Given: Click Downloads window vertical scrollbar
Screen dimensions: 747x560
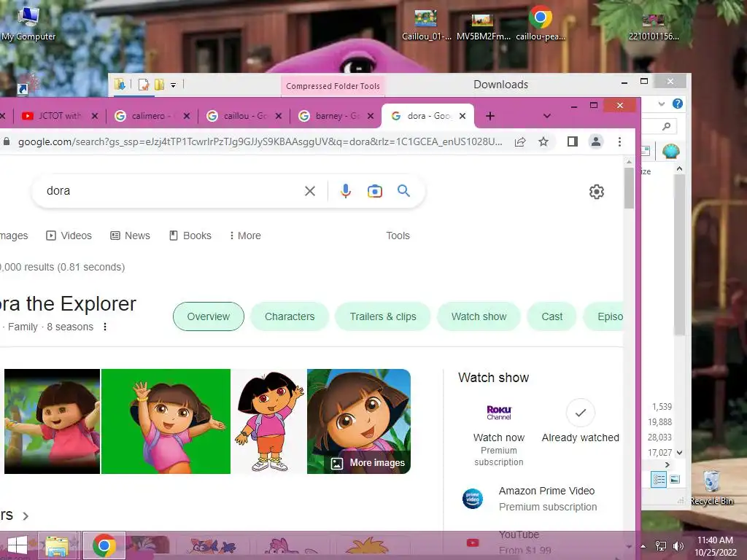Looking at the screenshot, I should [x=680, y=254].
